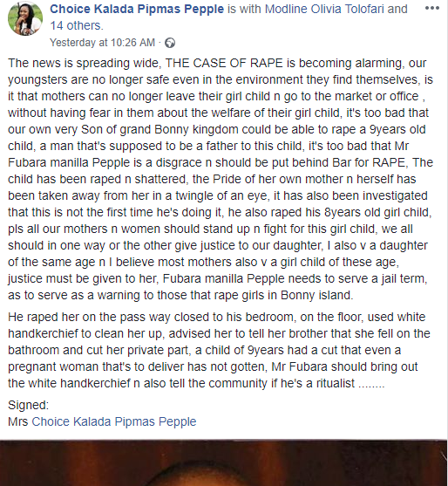
Task: Click the phrase 'Bonny island' in post
Action: 316,295
